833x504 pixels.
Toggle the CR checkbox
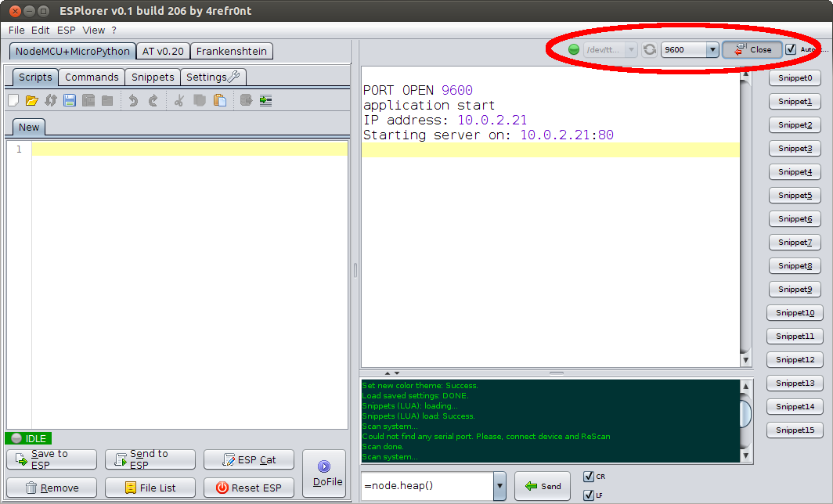click(589, 477)
